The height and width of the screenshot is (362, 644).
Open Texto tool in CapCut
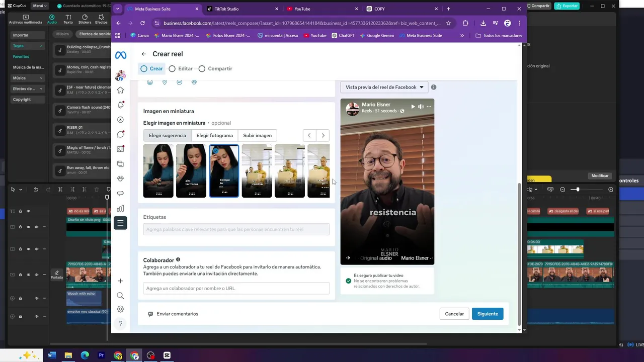[68, 19]
